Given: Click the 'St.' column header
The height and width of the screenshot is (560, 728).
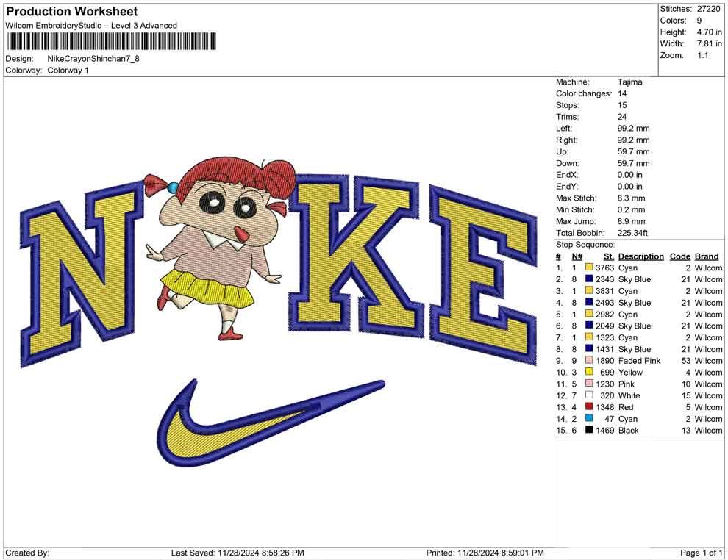Looking at the screenshot, I should (609, 256).
